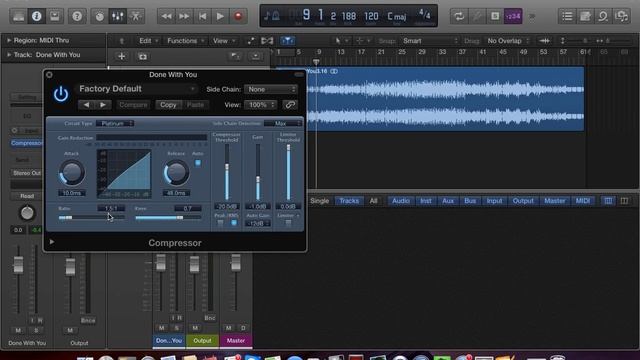The height and width of the screenshot is (360, 640).
Task: Open the View 100% size dropdown
Action: click(x=260, y=105)
